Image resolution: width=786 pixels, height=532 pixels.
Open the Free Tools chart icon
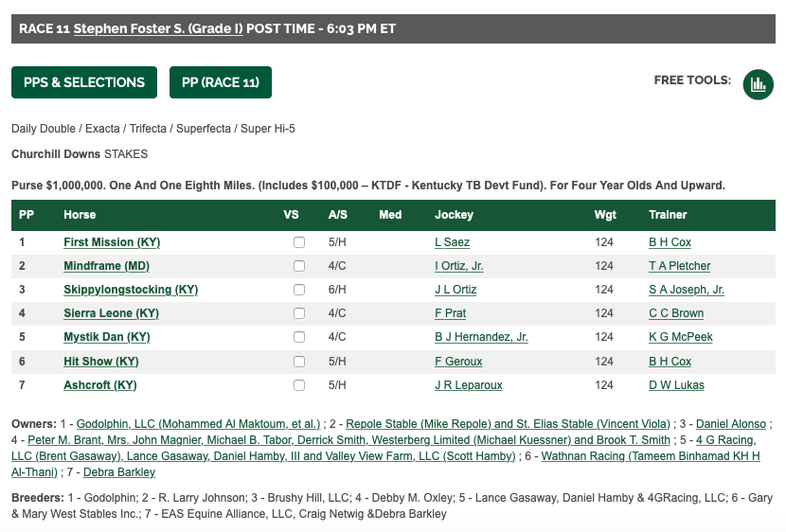[758, 84]
